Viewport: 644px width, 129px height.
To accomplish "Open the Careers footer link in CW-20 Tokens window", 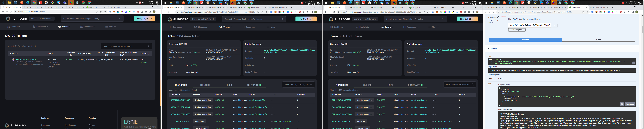I will [x=92, y=125].
